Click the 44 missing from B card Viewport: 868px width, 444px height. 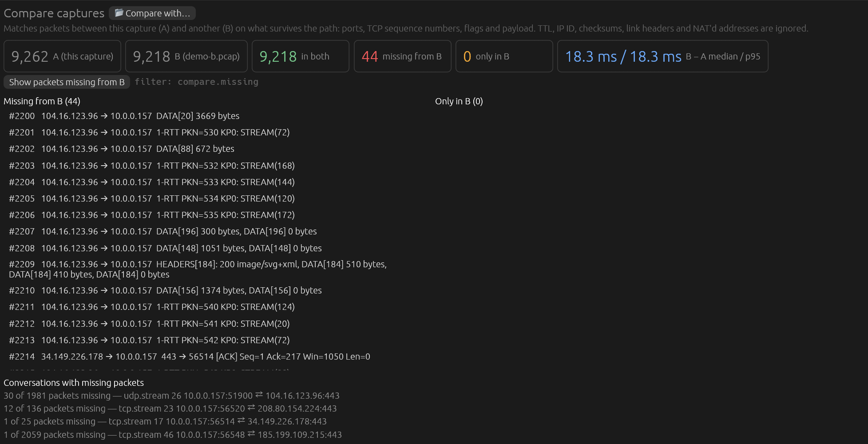403,56
